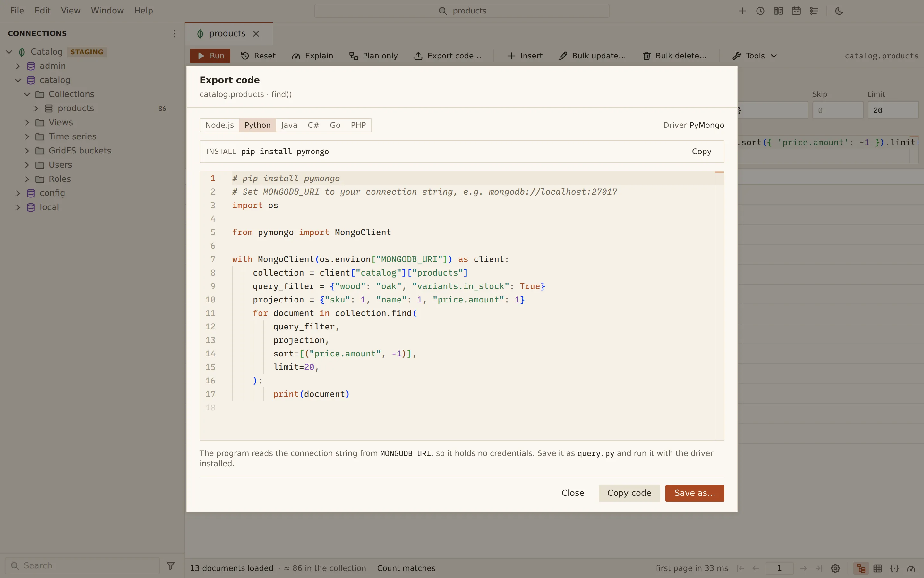Click the task list icon in top bar

[x=814, y=11]
